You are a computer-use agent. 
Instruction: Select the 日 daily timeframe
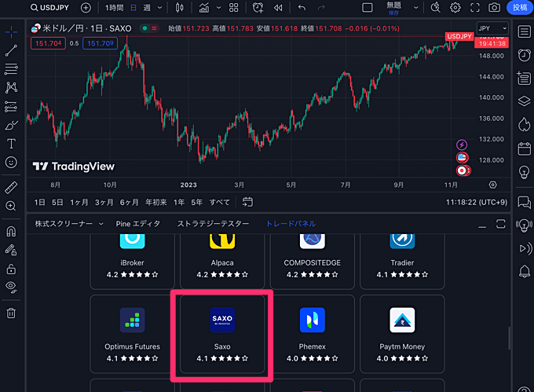point(133,8)
